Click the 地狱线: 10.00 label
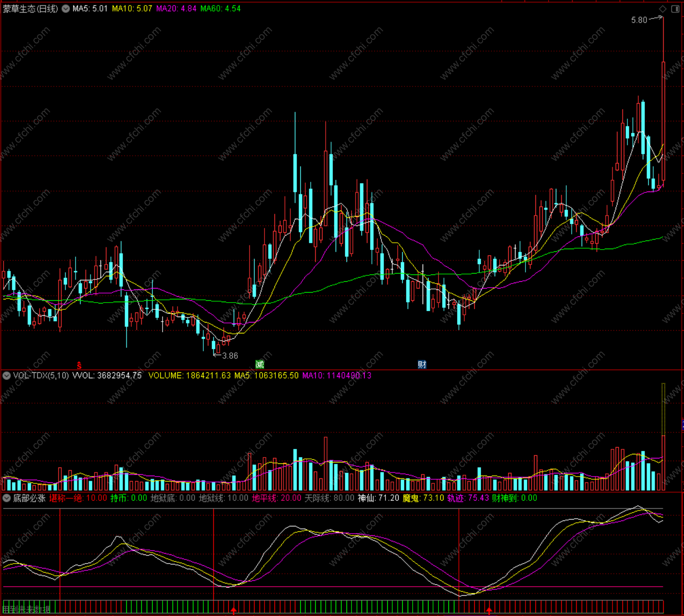684x616 pixels. 224,498
